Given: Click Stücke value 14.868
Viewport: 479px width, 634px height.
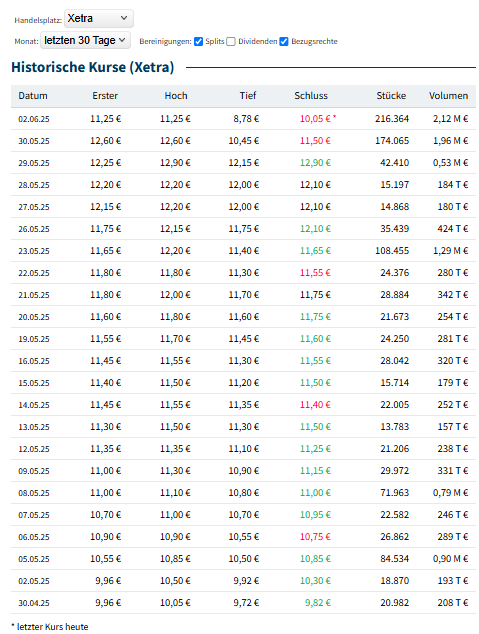Looking at the screenshot, I should [x=395, y=207].
